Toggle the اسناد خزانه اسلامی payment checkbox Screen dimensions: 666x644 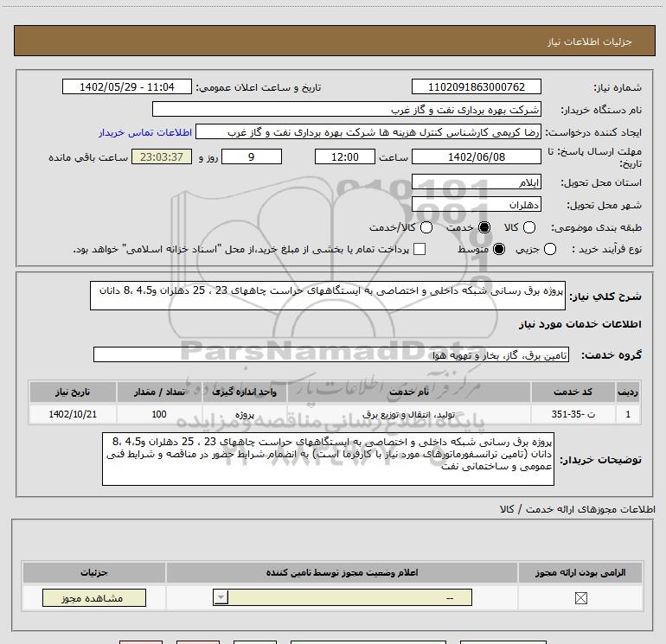pyautogui.click(x=419, y=249)
